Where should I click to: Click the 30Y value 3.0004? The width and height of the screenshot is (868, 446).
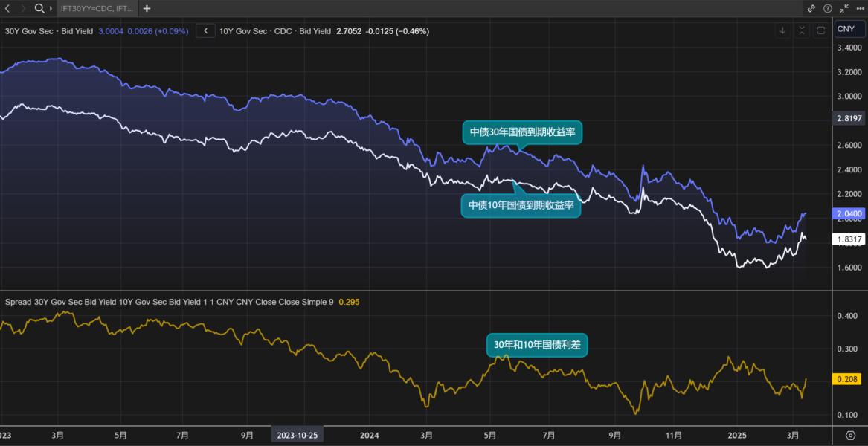point(111,31)
